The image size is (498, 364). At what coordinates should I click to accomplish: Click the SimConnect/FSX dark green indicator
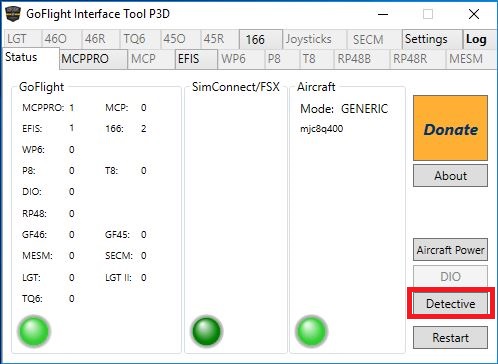click(207, 331)
